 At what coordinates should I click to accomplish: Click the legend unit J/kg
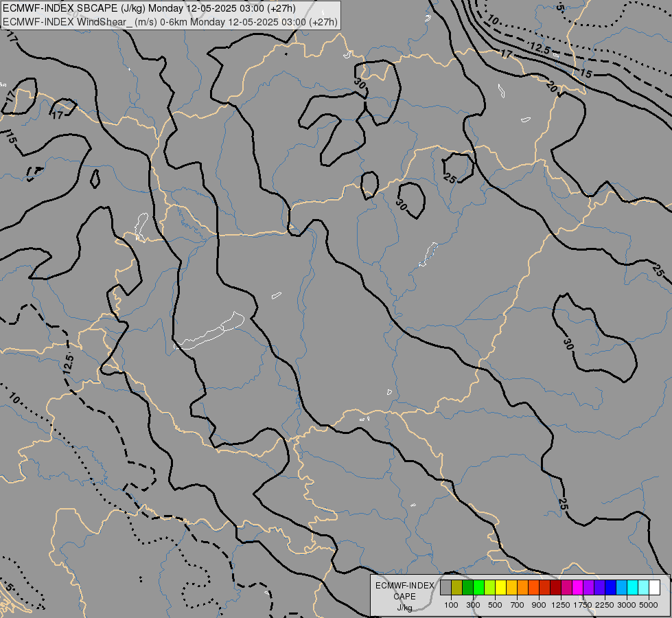404,608
